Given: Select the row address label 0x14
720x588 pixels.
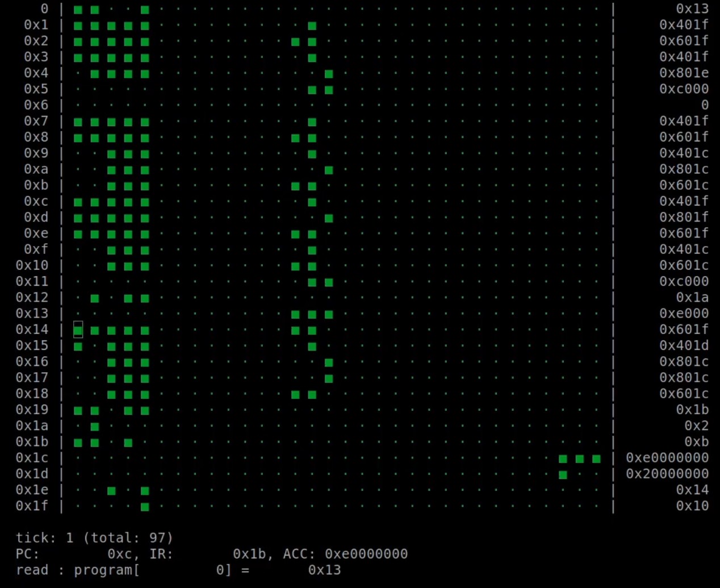Looking at the screenshot, I should (x=32, y=330).
